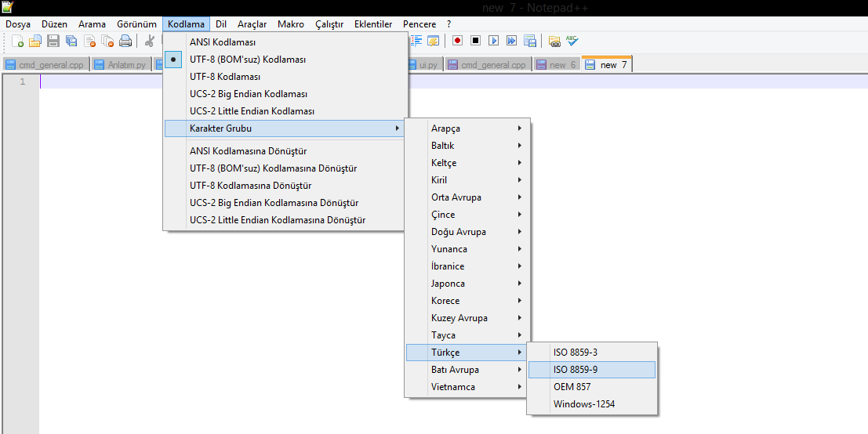Click the Save All icon
868x434 pixels.
[71, 41]
